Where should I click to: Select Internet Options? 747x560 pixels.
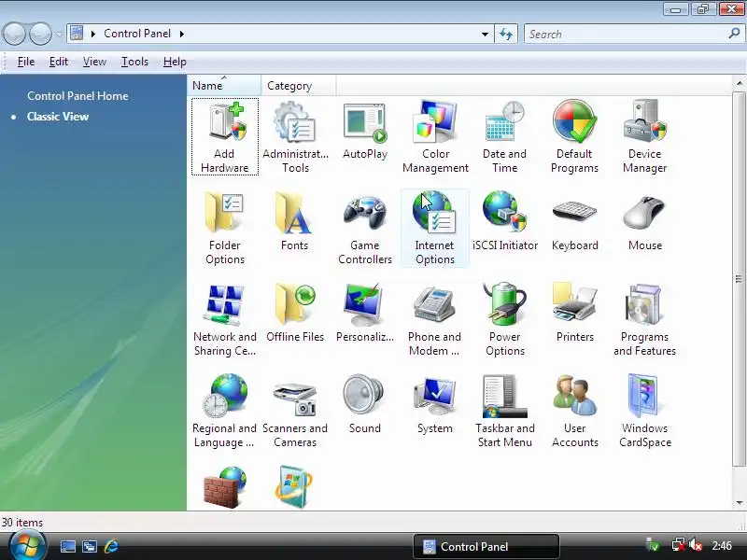pos(434,228)
